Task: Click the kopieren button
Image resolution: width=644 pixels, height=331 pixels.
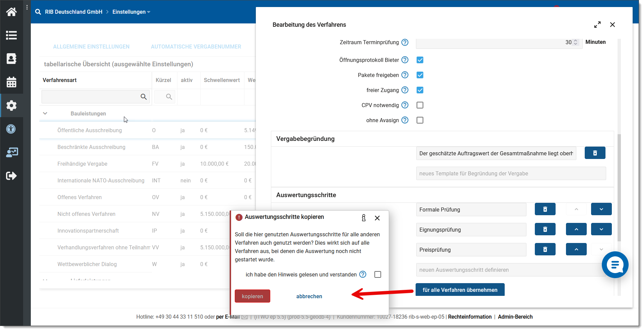Action: [x=253, y=296]
